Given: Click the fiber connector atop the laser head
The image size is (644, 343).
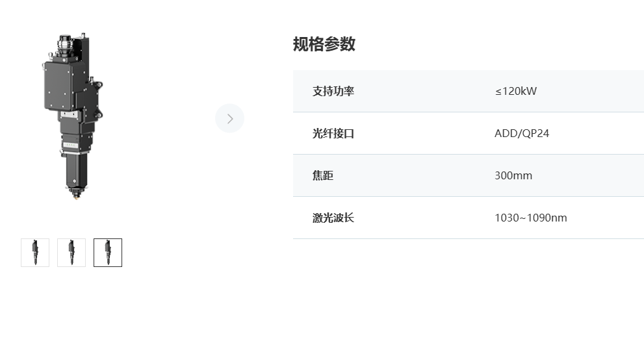Looking at the screenshot, I should tap(64, 42).
